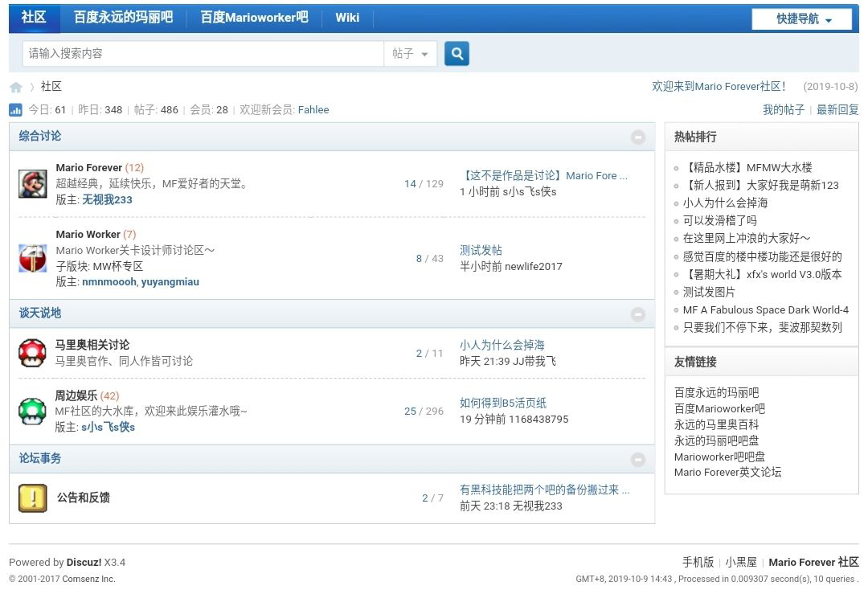View moderator 无视我233's profile
Screen dimensions: 868x590
pyautogui.click(x=108, y=200)
